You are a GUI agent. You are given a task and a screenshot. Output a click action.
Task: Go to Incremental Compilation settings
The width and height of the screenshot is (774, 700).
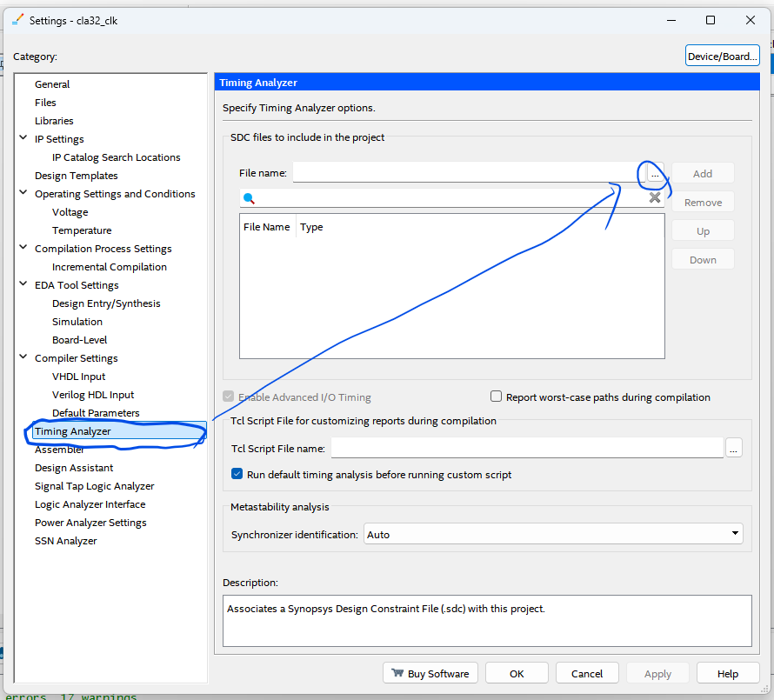click(x=109, y=267)
